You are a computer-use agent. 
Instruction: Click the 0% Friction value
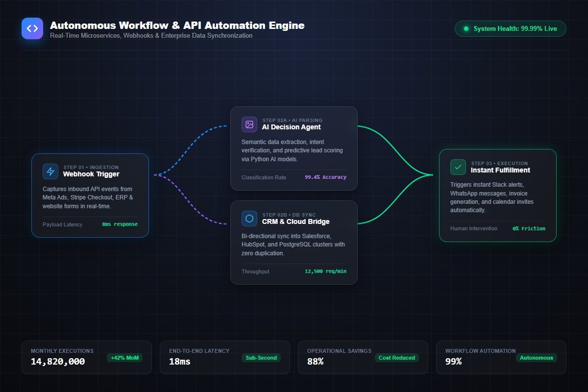tap(529, 228)
